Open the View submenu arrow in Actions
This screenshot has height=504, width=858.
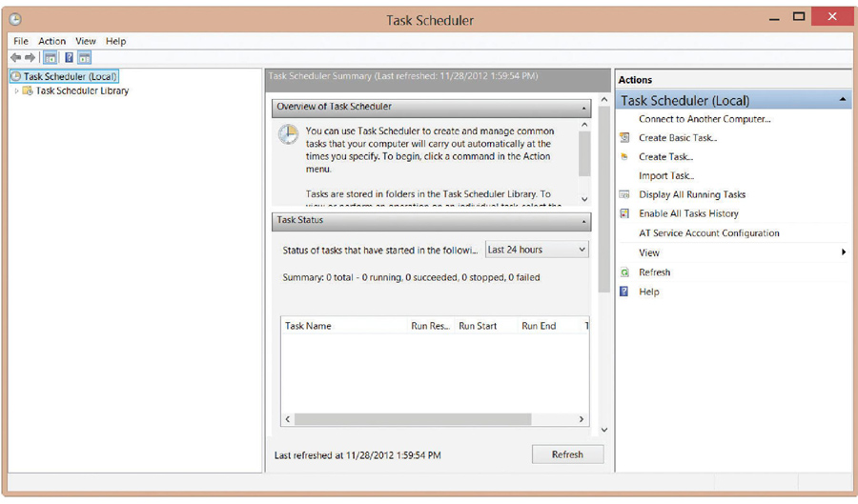[x=844, y=252]
